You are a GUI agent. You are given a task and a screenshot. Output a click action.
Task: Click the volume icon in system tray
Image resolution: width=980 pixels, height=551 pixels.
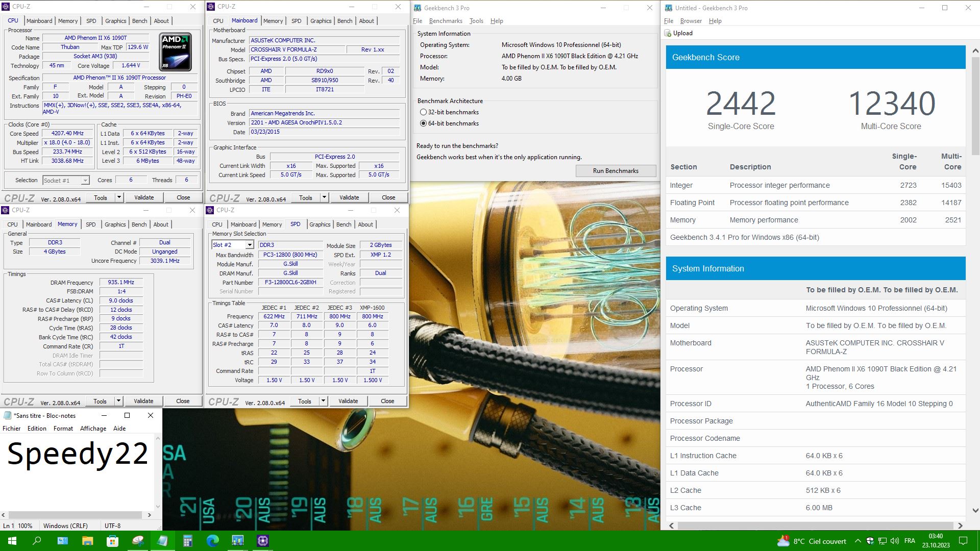click(894, 541)
